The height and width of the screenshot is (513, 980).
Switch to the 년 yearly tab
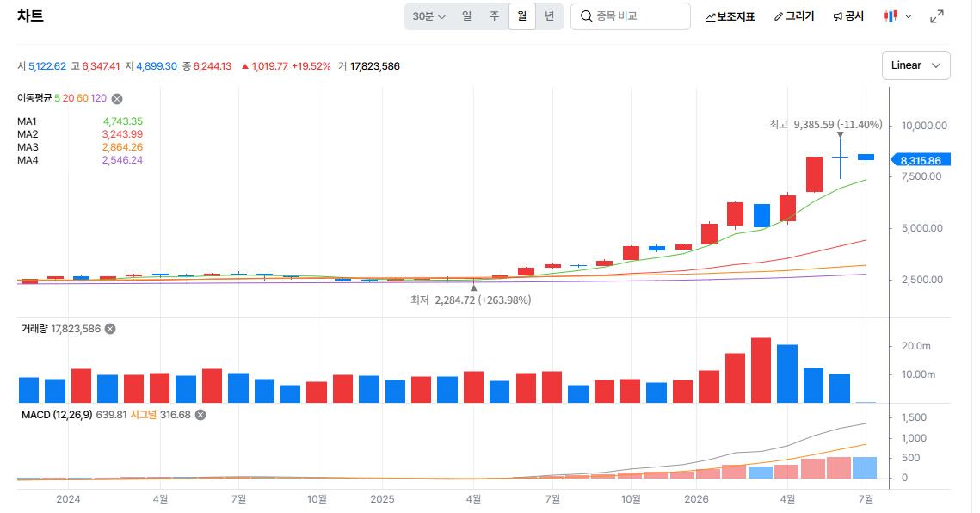pos(550,16)
